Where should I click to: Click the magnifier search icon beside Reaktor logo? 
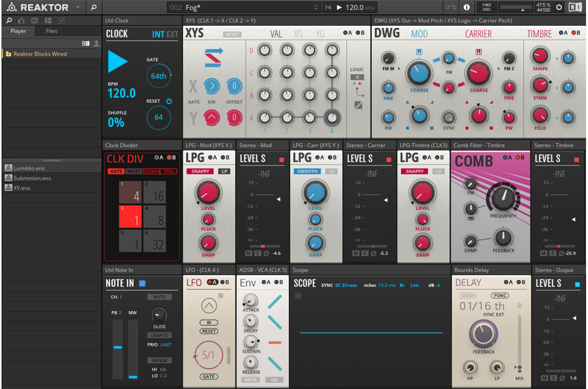click(94, 7)
